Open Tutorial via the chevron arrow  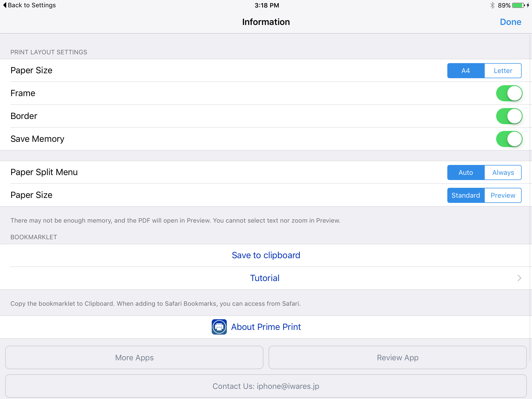[519, 278]
